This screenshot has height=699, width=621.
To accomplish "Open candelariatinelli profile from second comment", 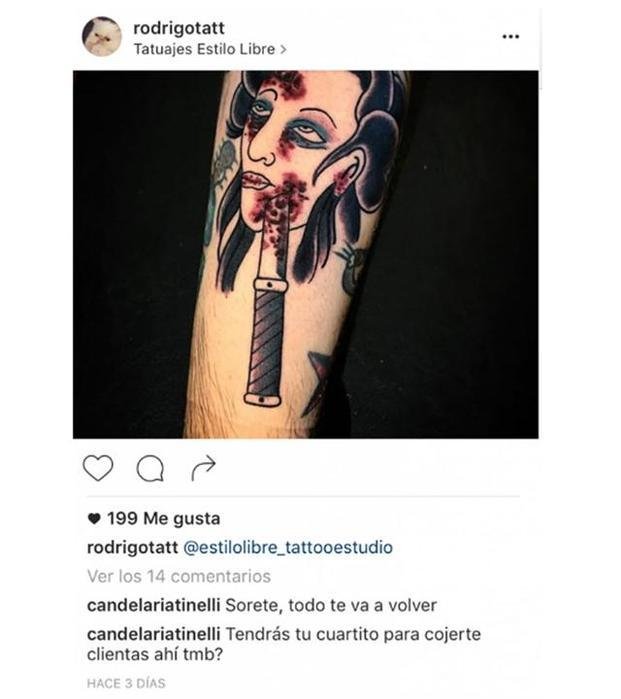I will (153, 634).
